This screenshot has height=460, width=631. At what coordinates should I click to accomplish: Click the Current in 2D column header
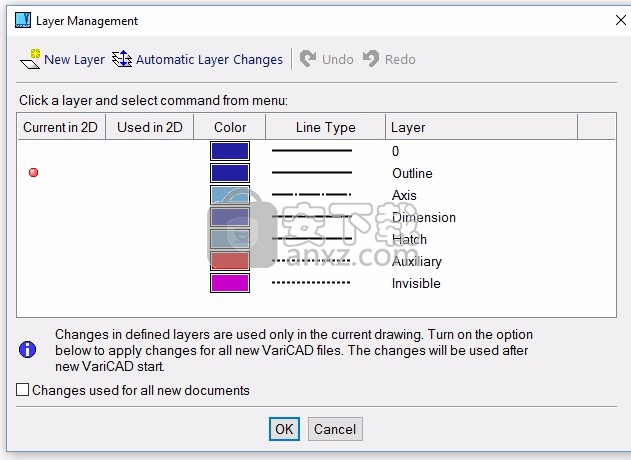coord(60,127)
